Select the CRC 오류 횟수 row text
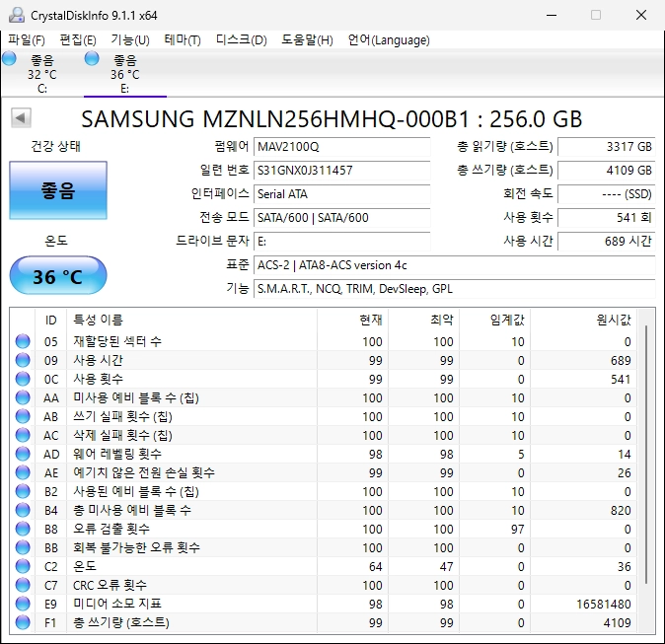 (x=110, y=585)
